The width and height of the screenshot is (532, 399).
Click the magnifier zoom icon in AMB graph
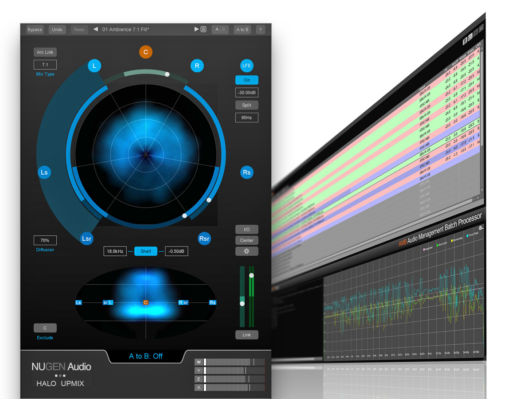(x=481, y=228)
